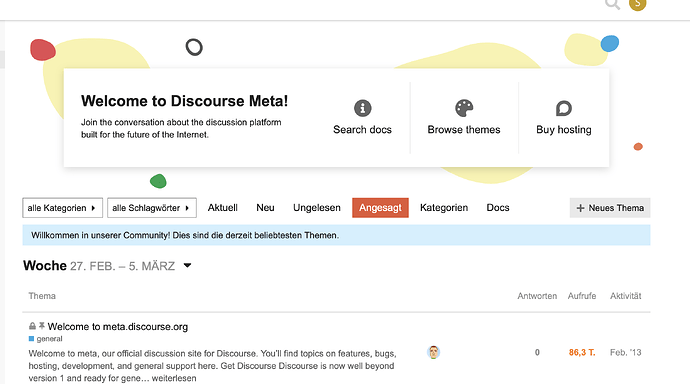The width and height of the screenshot is (690, 384).
Task: Click the Browse themes palette icon
Action: click(464, 108)
